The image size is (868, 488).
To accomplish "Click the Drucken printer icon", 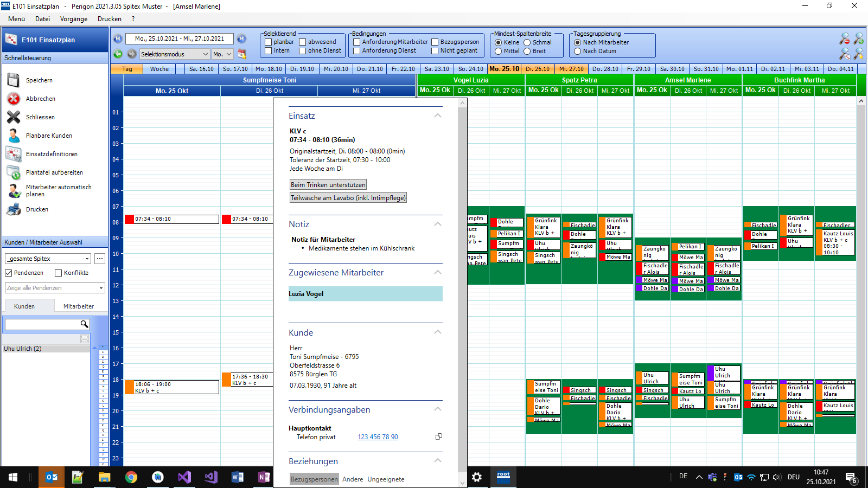I will tap(14, 209).
